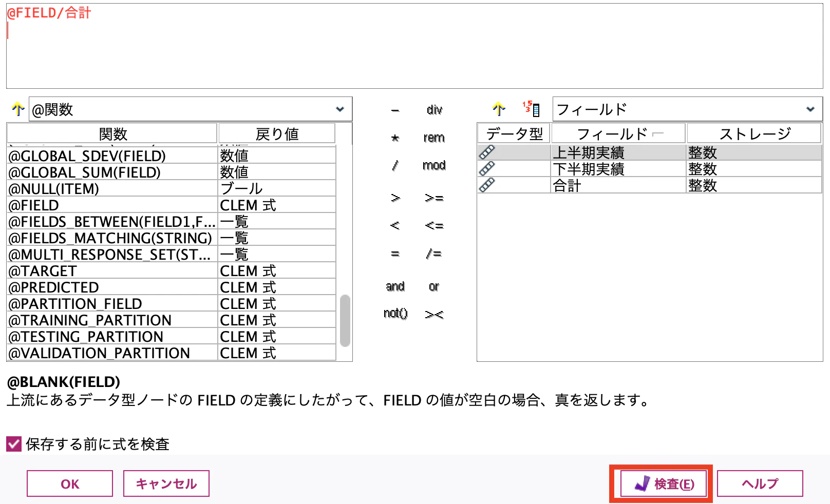This screenshot has height=504, width=830.
Task: Click in the expression text area
Action: pyautogui.click(x=414, y=46)
